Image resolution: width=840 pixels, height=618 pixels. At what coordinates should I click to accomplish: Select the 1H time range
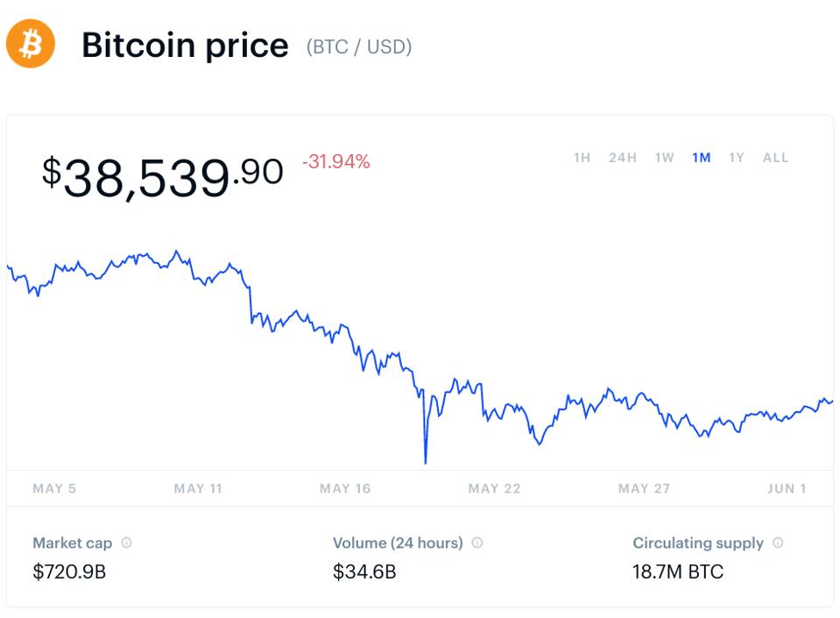click(582, 158)
